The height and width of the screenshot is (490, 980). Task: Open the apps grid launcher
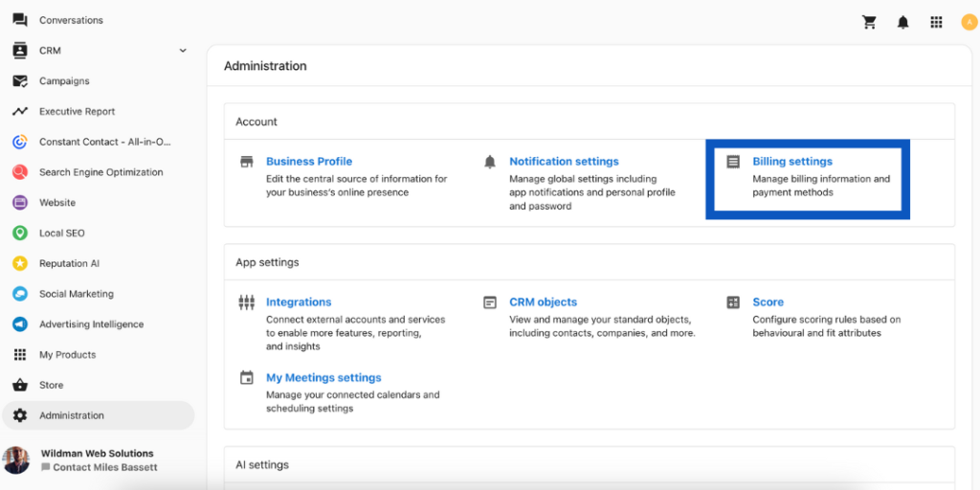[x=936, y=22]
